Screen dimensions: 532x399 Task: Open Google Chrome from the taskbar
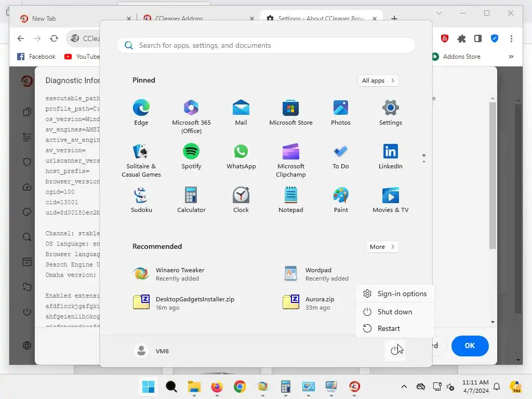point(240,387)
